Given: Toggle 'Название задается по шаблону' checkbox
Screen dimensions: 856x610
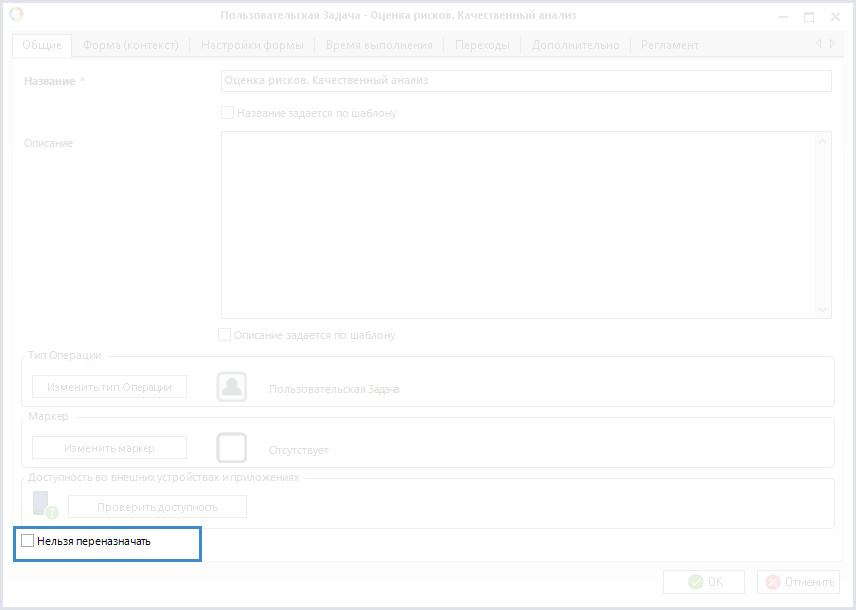Looking at the screenshot, I should [228, 113].
